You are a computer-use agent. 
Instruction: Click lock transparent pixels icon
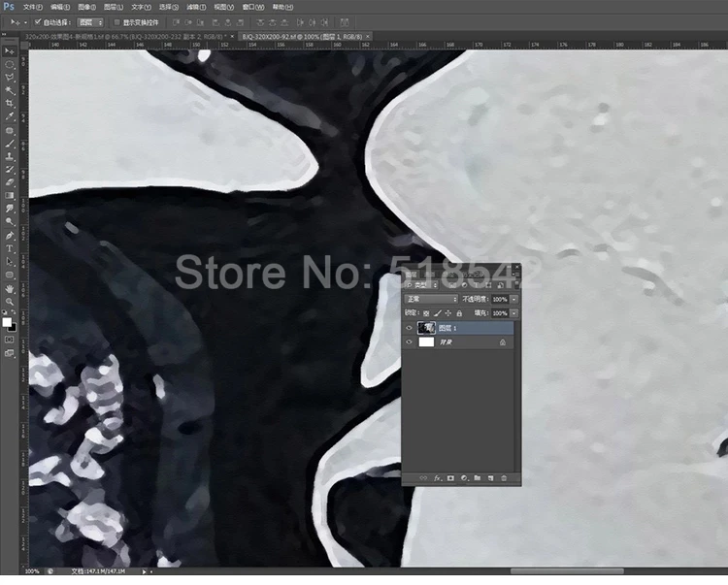coord(426,313)
